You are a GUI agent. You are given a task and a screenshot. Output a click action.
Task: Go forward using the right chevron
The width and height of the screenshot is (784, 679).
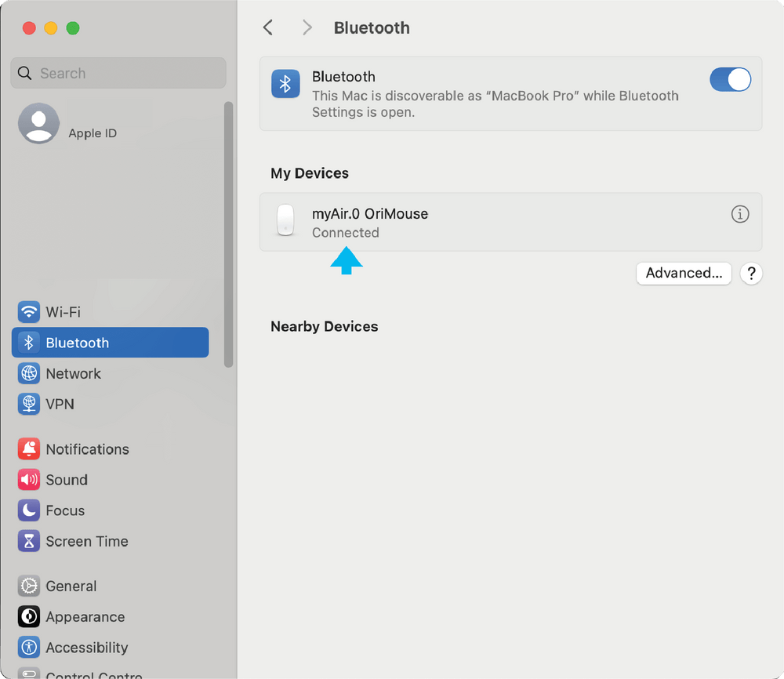(307, 28)
